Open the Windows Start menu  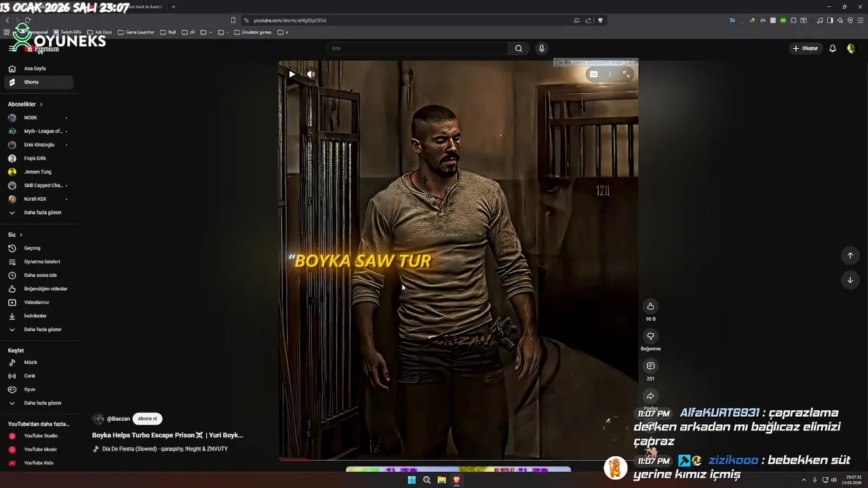pyautogui.click(x=412, y=480)
